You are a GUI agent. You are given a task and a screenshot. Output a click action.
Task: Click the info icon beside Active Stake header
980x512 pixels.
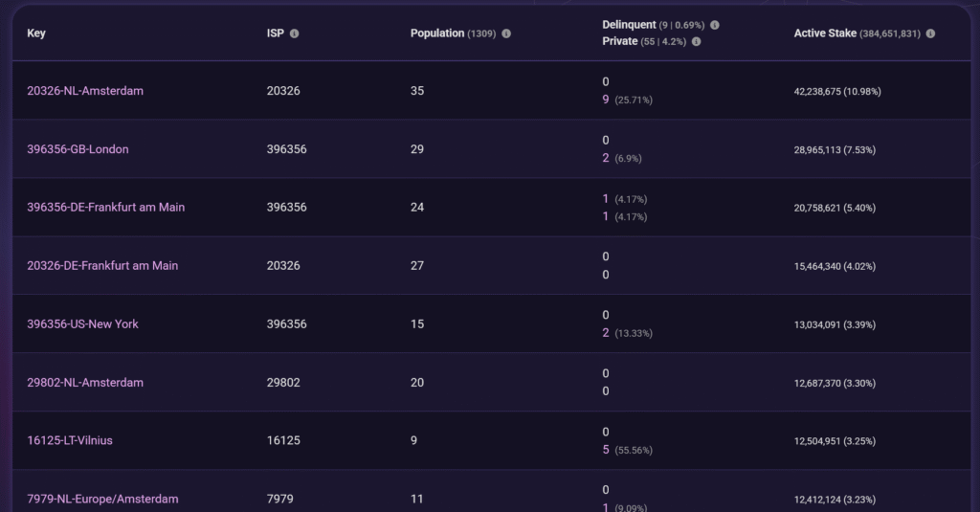(x=930, y=33)
